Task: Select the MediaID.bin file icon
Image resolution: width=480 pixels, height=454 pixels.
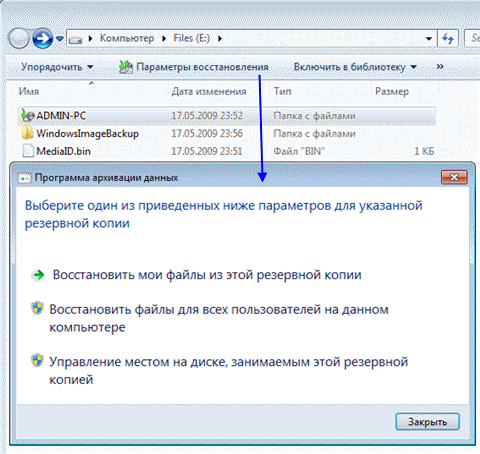Action: coord(28,151)
